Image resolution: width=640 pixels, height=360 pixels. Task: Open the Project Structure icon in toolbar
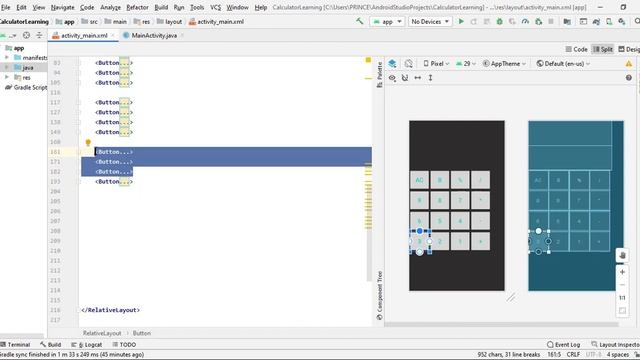tap(567, 22)
